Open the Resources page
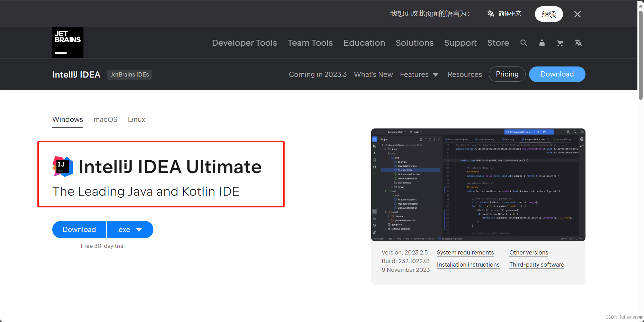 coord(465,74)
